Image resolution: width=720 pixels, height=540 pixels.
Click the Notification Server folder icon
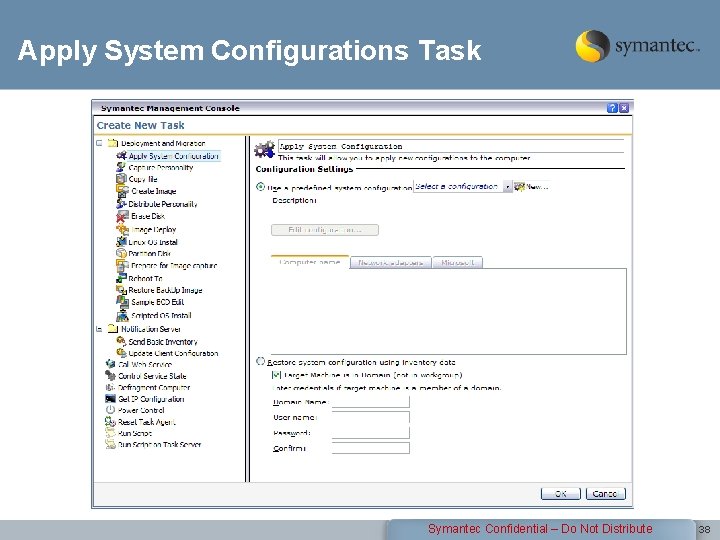click(112, 328)
